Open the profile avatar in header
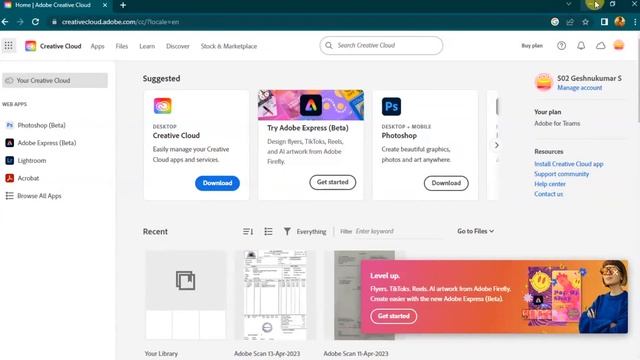The height and width of the screenshot is (360, 640). (x=619, y=45)
